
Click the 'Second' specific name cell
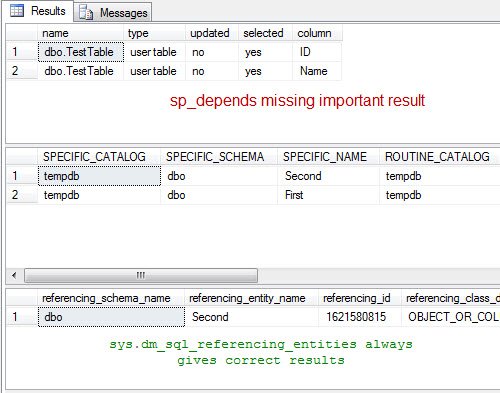(328, 176)
